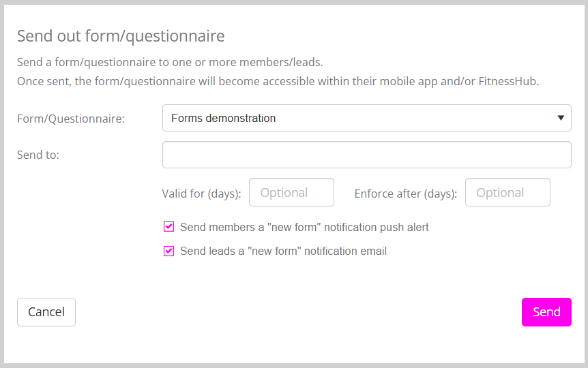Uncheck the leads notification email checkbox
Image resolution: width=588 pixels, height=368 pixels.
tap(168, 251)
